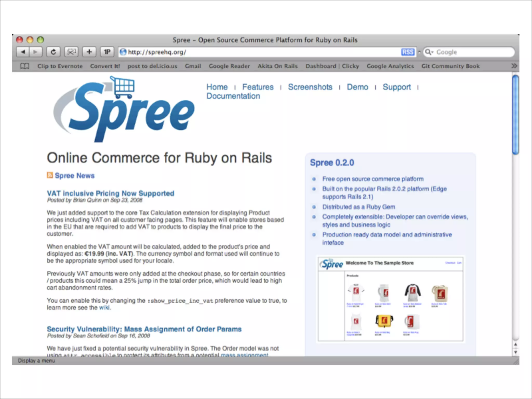Go to the Home nav link
This screenshot has width=532, height=399.
(x=217, y=87)
